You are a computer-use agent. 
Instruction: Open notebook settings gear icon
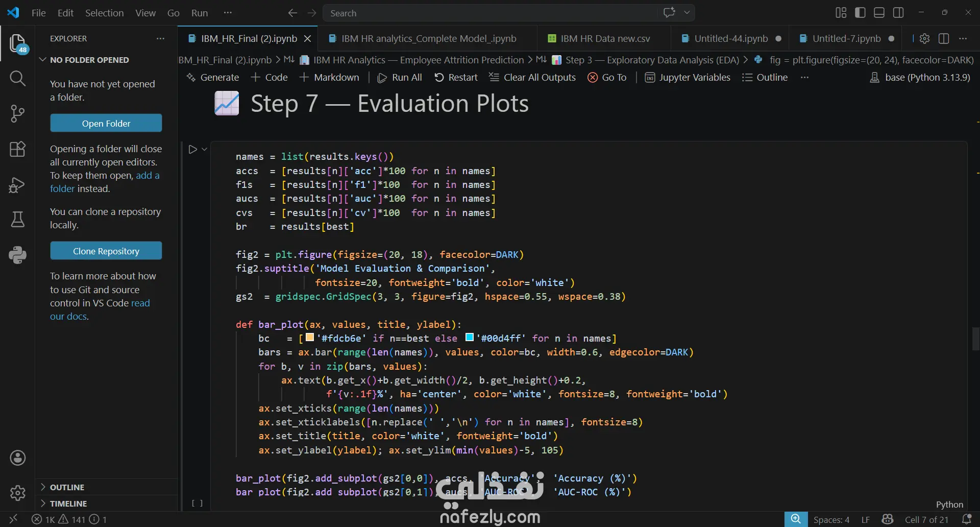click(x=924, y=38)
